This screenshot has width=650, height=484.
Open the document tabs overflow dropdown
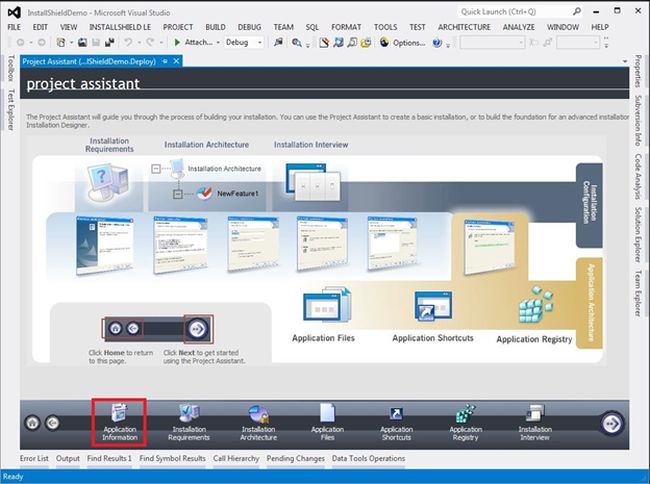tap(625, 61)
